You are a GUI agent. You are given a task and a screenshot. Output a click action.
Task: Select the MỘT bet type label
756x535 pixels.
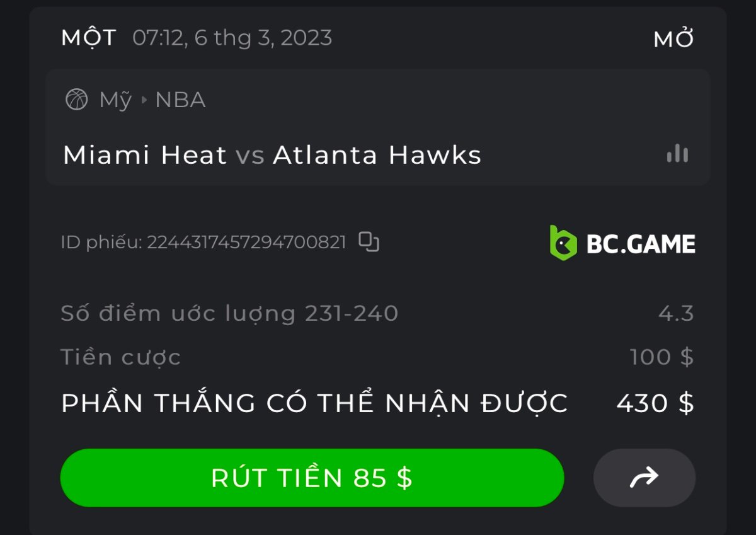[x=89, y=37]
